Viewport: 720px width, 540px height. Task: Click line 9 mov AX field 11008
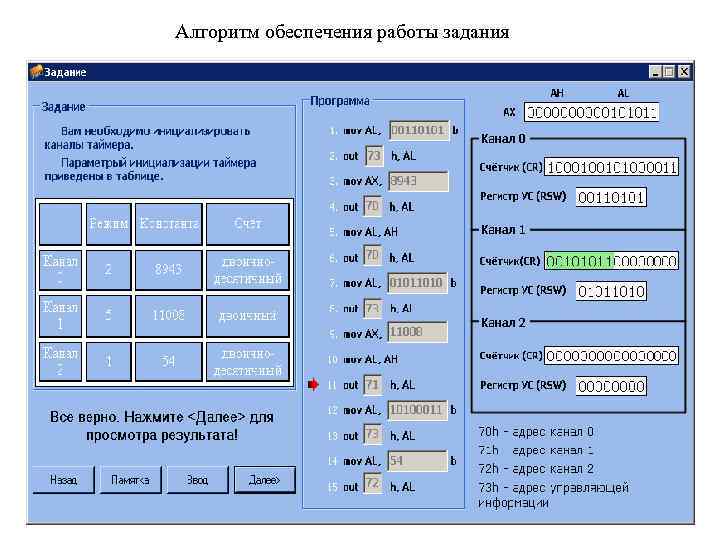[x=417, y=332]
